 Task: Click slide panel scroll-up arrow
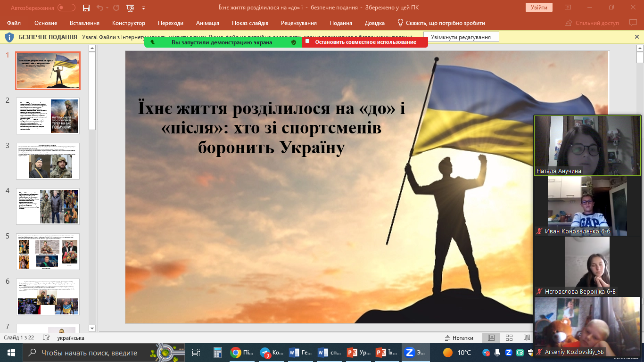(92, 48)
